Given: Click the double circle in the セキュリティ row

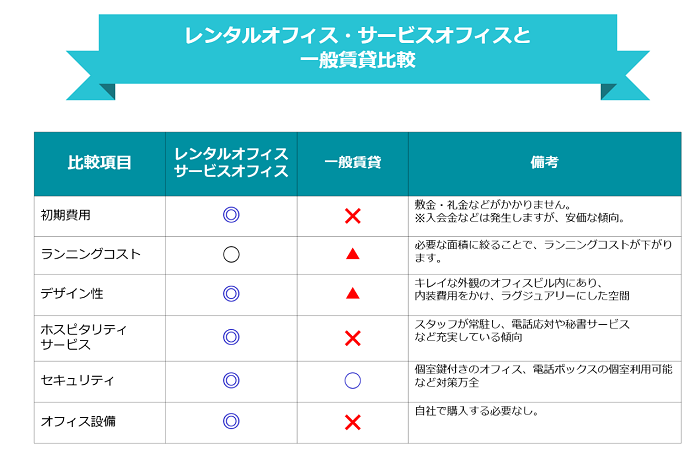Looking at the screenshot, I should pyautogui.click(x=231, y=380).
